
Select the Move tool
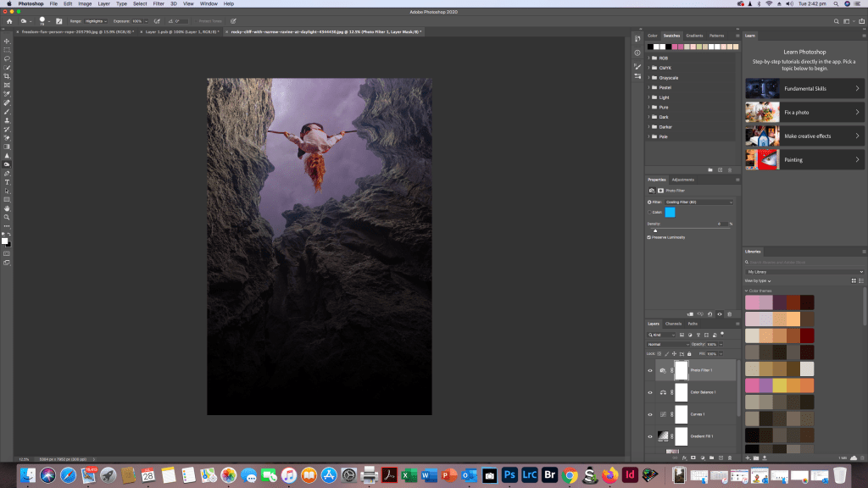tap(7, 42)
